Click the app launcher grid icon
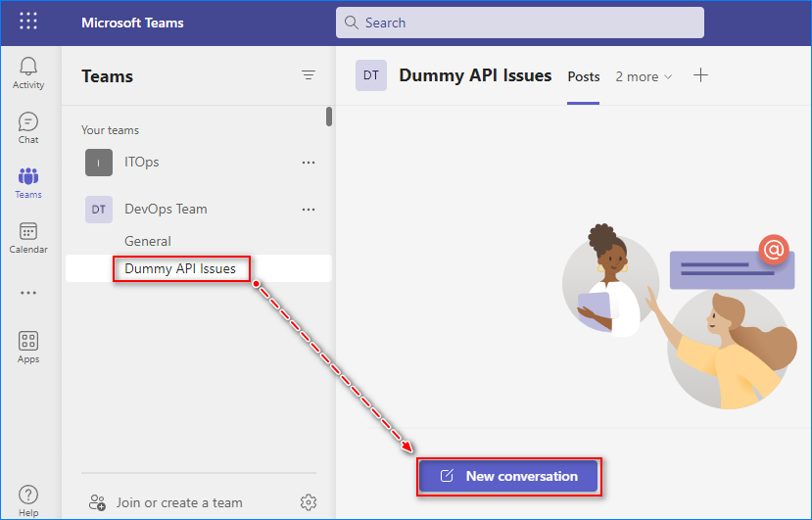 (28, 22)
